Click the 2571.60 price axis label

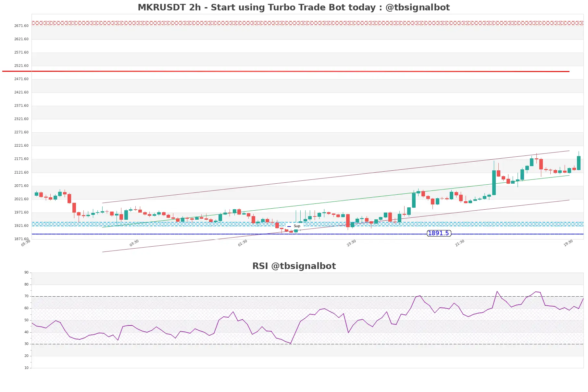21,52
